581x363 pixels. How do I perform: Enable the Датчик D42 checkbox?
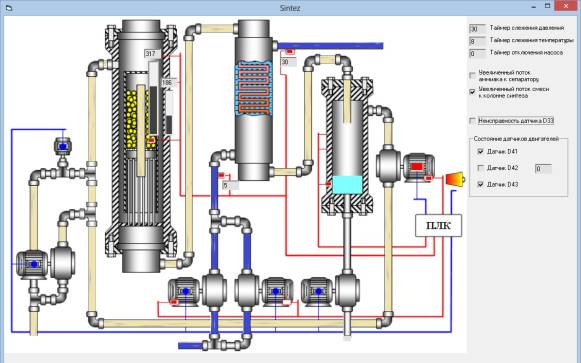(x=481, y=168)
